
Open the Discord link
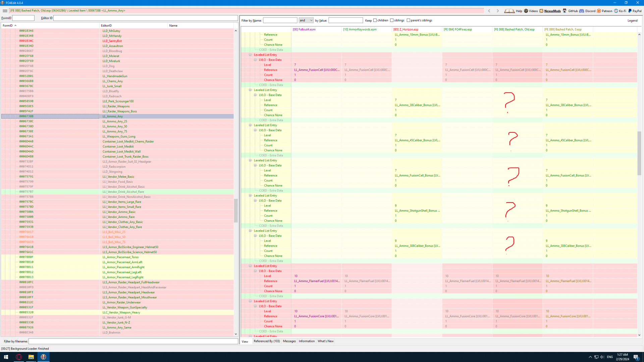coord(590,11)
